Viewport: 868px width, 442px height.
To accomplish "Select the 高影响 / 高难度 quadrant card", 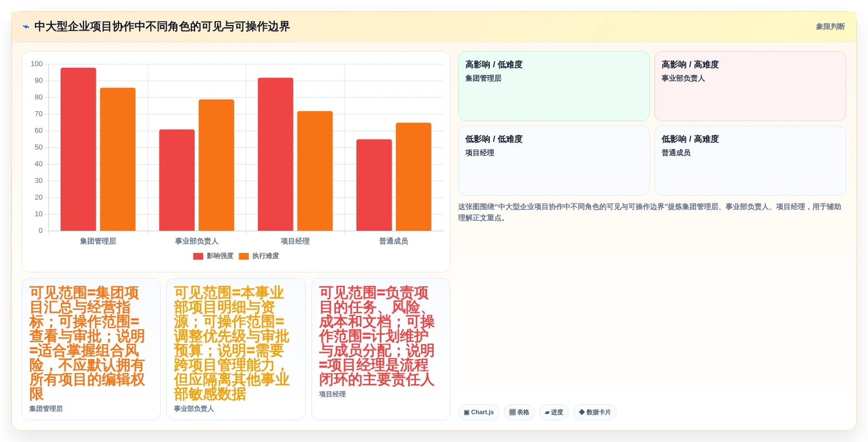I will [x=750, y=86].
